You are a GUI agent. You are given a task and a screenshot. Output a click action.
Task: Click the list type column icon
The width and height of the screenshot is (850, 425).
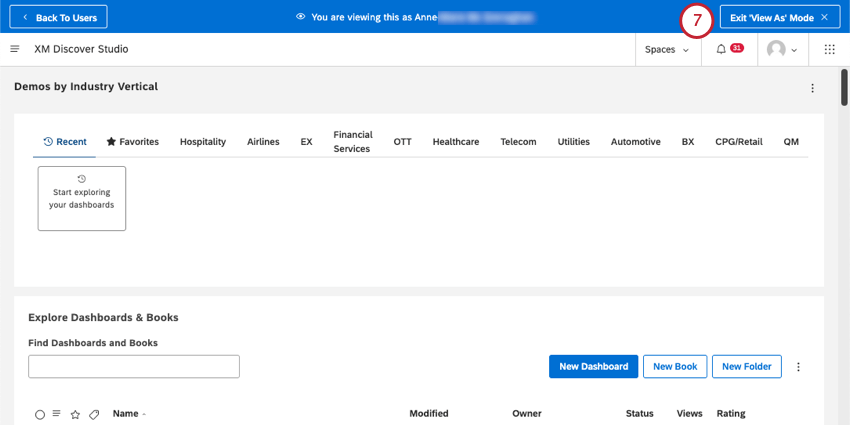pos(57,414)
